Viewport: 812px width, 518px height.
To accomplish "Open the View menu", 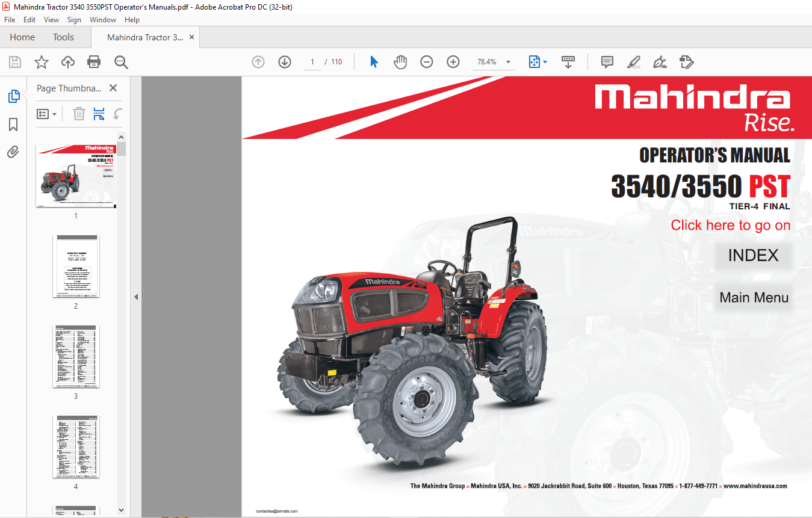I will [x=52, y=20].
